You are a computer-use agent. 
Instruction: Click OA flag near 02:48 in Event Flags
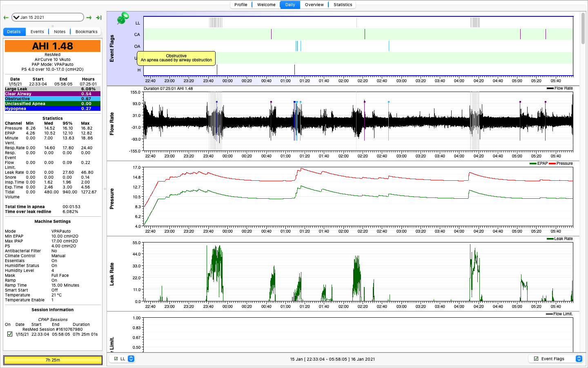tap(389, 46)
